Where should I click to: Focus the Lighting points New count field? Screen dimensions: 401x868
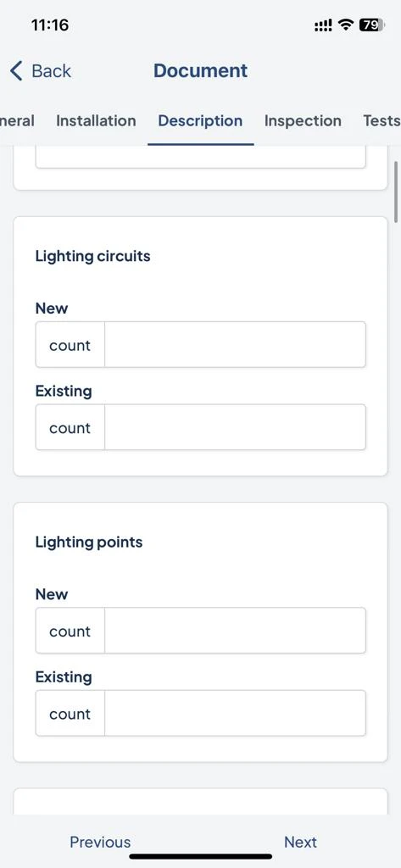(x=235, y=630)
